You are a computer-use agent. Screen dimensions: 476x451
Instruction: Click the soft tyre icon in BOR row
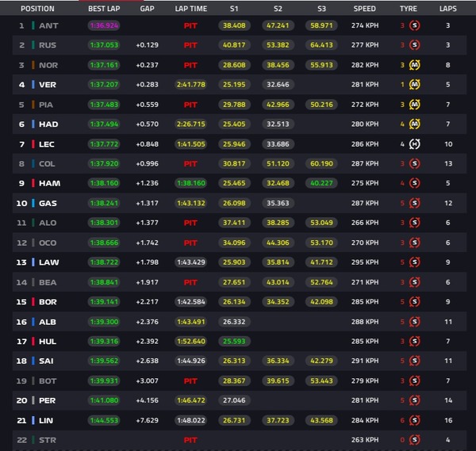tap(414, 302)
